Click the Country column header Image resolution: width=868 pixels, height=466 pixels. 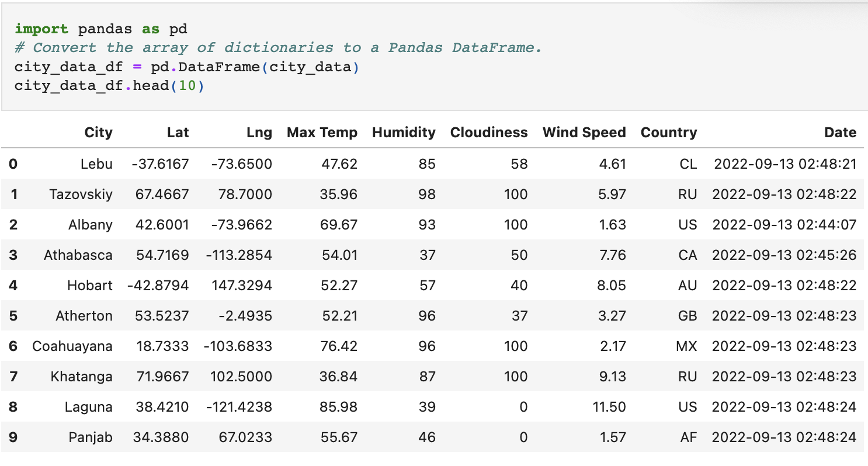coord(669,133)
